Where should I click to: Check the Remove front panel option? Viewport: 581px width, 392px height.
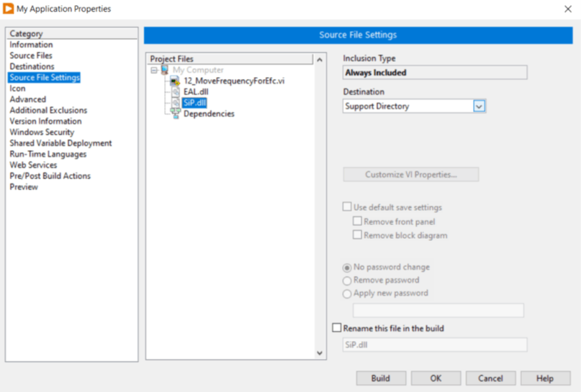coord(357,222)
